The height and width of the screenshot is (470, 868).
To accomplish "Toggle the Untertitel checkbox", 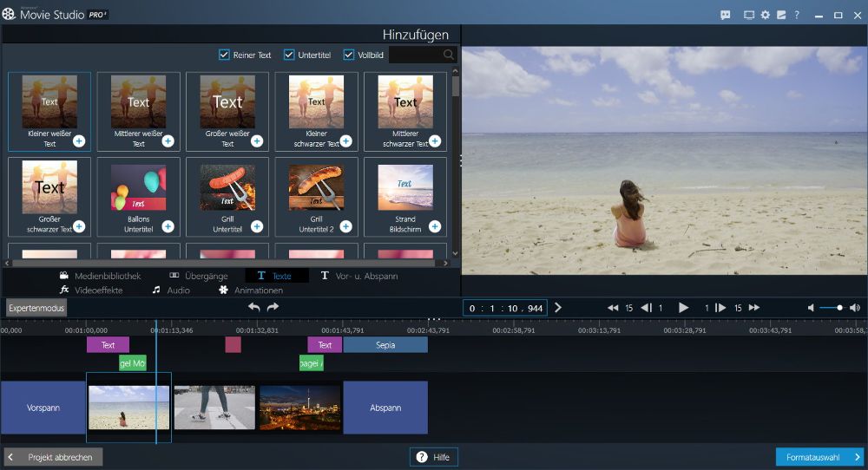I will [x=290, y=55].
